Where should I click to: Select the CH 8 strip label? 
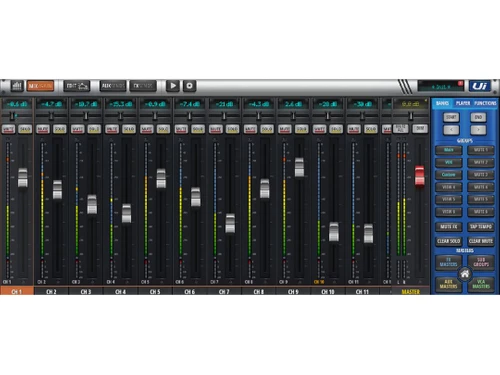[259, 291]
